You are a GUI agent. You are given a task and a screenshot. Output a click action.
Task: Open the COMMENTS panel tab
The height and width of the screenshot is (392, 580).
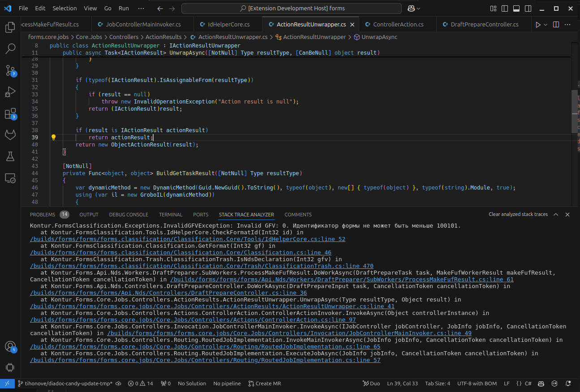[298, 215]
